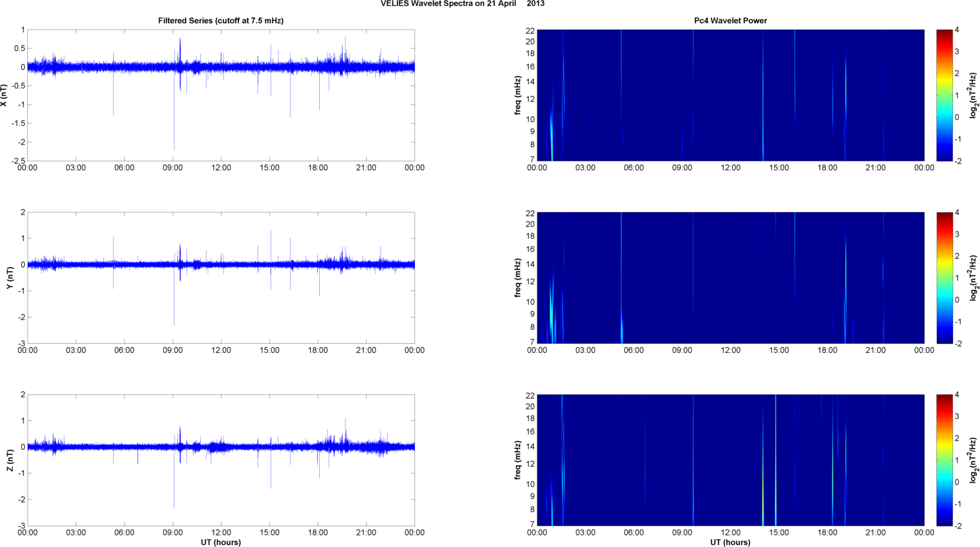Viewport: 980px width, 547px height.
Task: Click the bottom spectrogram colorbar
Action: [x=944, y=460]
